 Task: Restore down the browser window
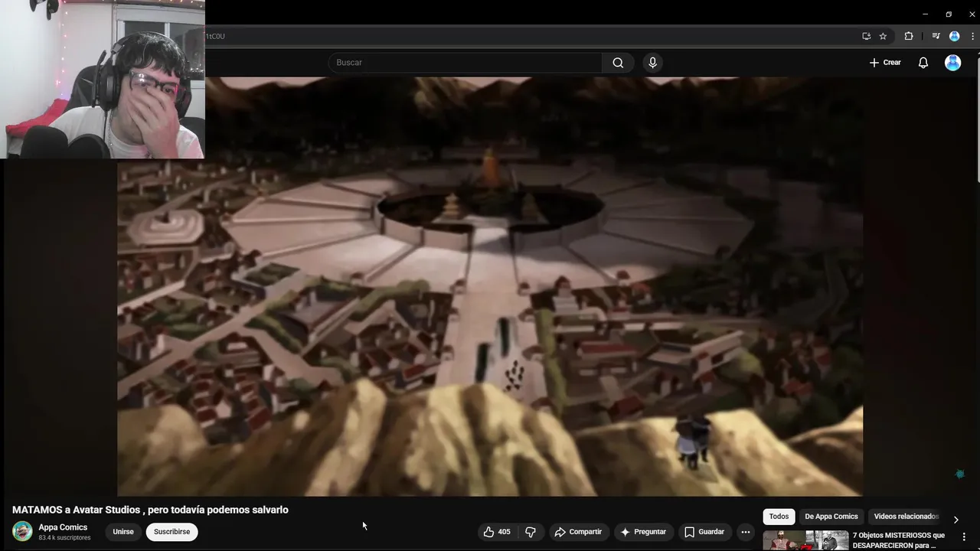click(949, 14)
